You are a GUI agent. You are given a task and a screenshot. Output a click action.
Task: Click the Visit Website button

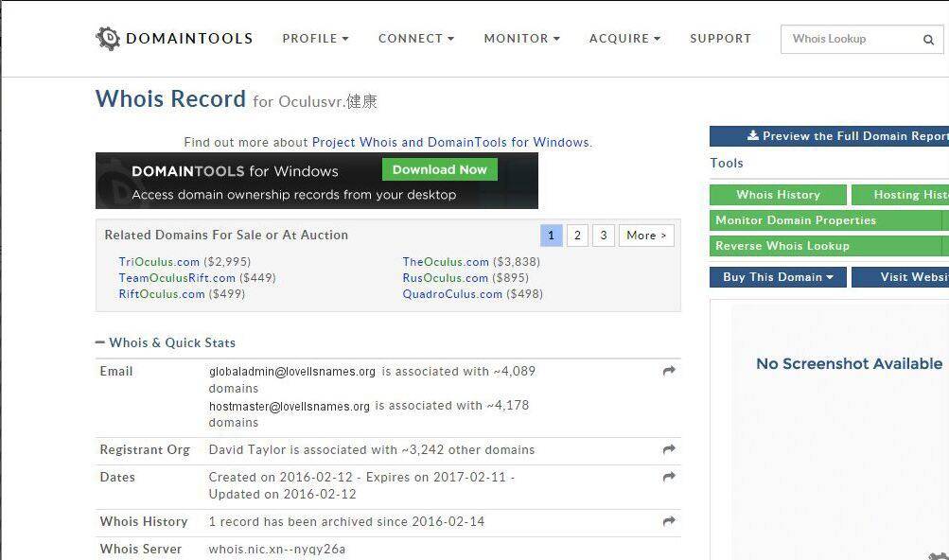click(x=900, y=277)
